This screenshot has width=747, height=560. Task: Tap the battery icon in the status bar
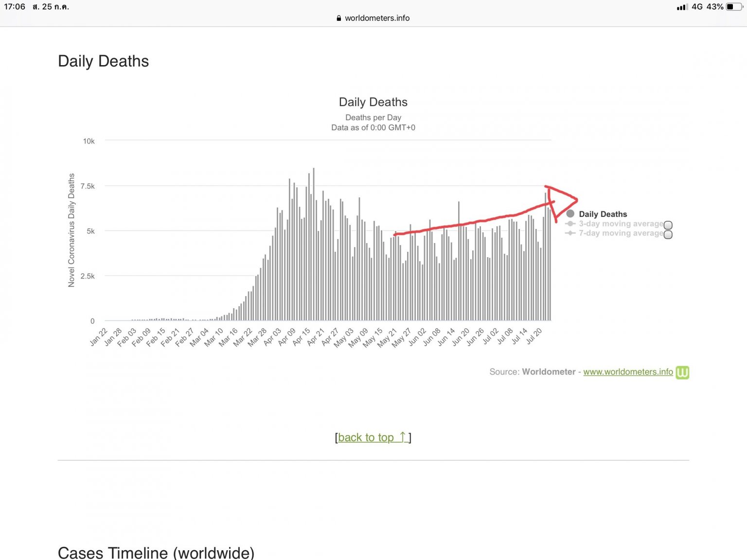[x=734, y=7]
